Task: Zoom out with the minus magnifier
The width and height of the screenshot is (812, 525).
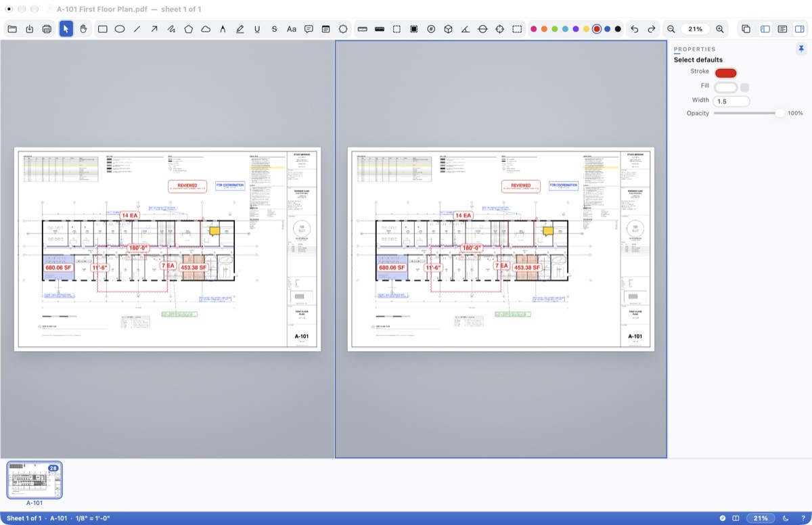Action: [671, 29]
